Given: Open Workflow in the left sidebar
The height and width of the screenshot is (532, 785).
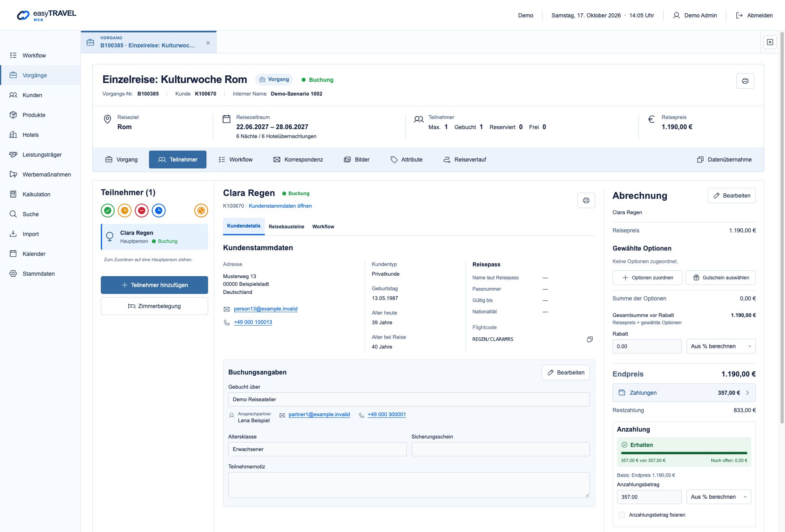Looking at the screenshot, I should 40,55.
